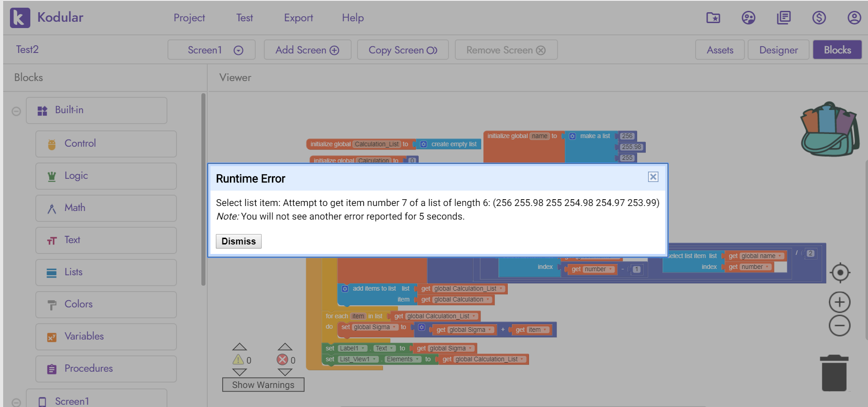The width and height of the screenshot is (868, 407).
Task: Click the trash can icon
Action: (x=834, y=373)
